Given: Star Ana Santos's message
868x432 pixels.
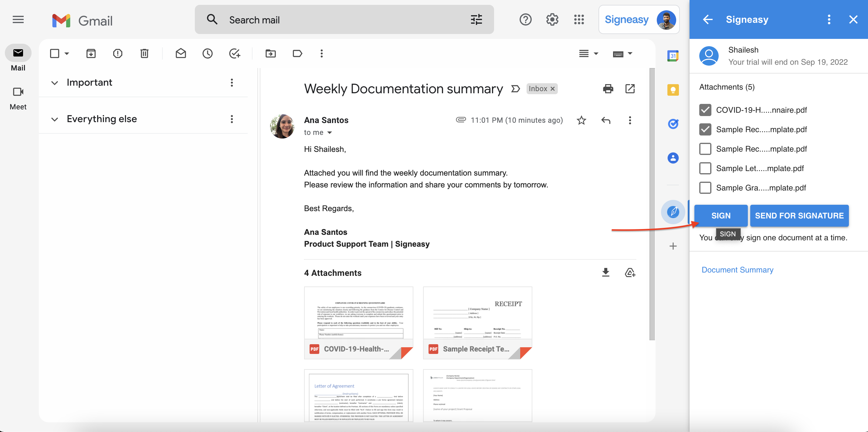Looking at the screenshot, I should (581, 120).
